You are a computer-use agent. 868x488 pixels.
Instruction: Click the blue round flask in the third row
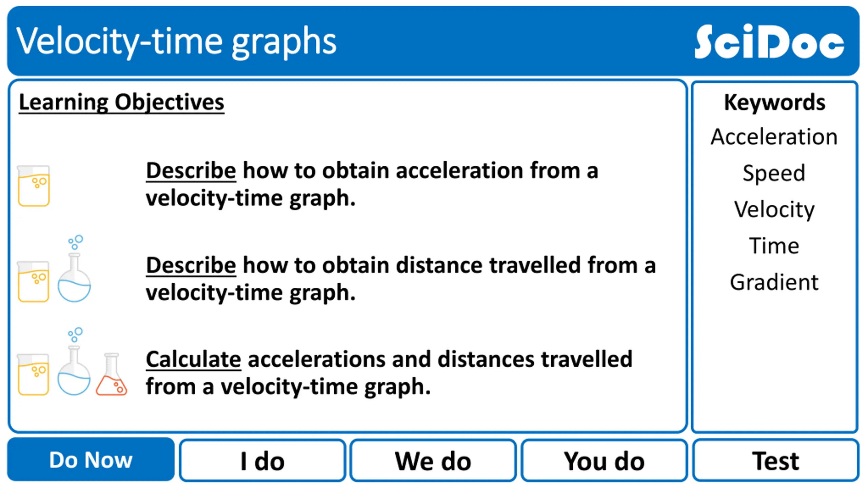click(74, 370)
